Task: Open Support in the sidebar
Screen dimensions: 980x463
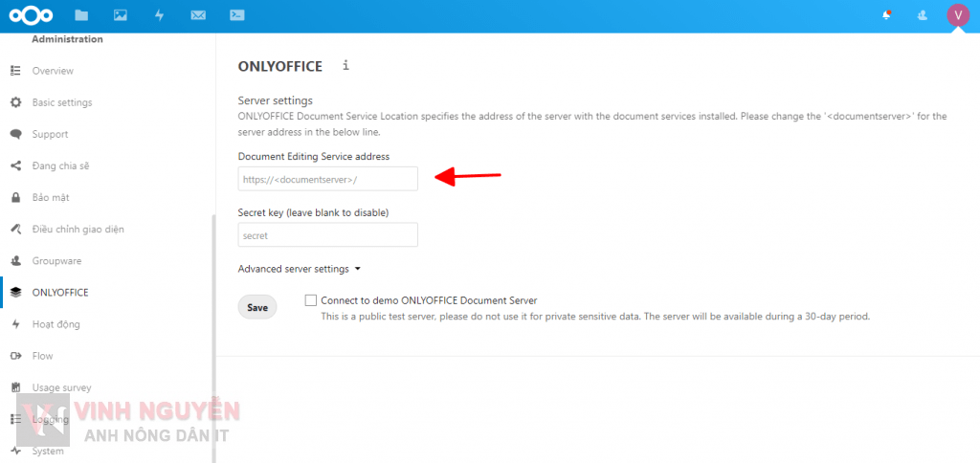Action: (50, 134)
